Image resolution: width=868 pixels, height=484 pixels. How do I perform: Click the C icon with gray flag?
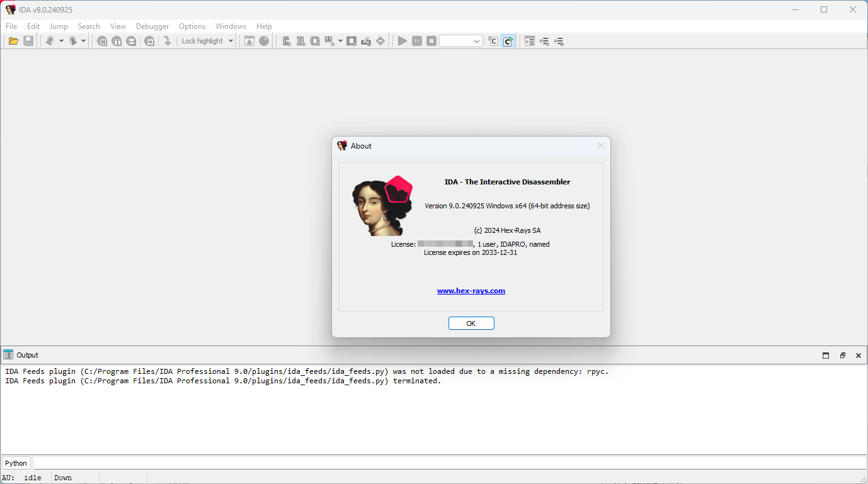(x=493, y=41)
